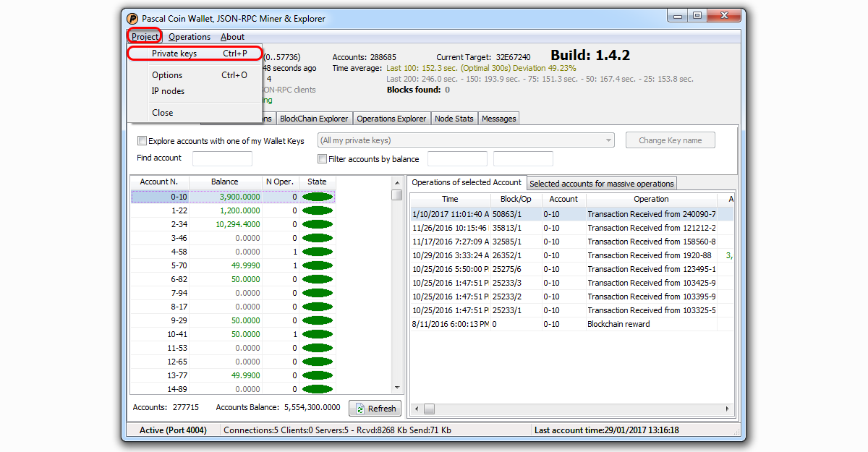Open the About menu
Viewport: 868px width, 452px height.
[232, 37]
